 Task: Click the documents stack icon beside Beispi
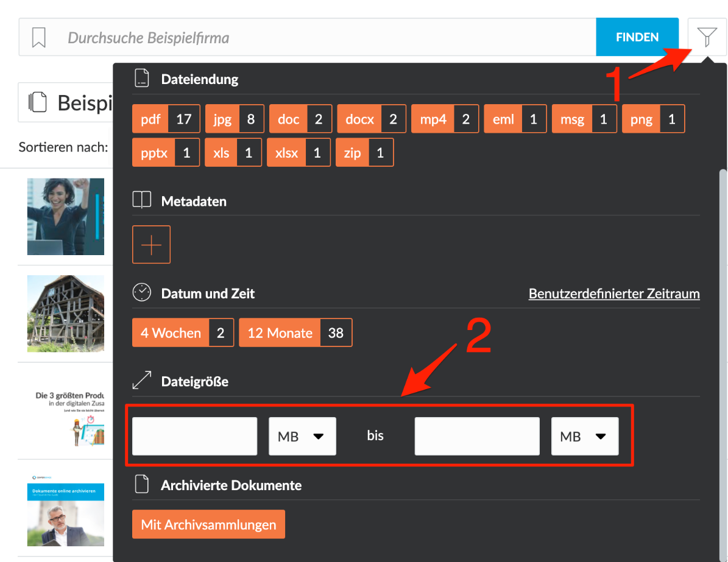pos(38,102)
